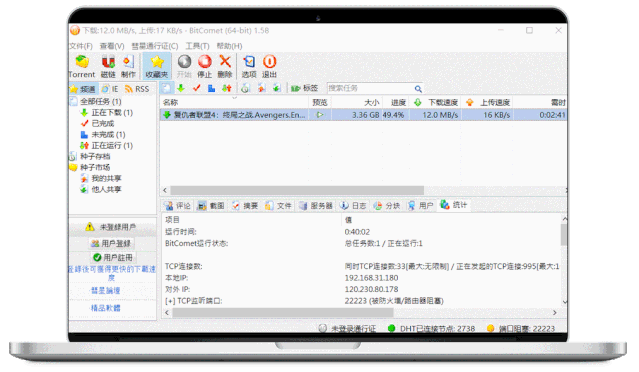Click into the 搜索任务 search field

click(x=371, y=88)
